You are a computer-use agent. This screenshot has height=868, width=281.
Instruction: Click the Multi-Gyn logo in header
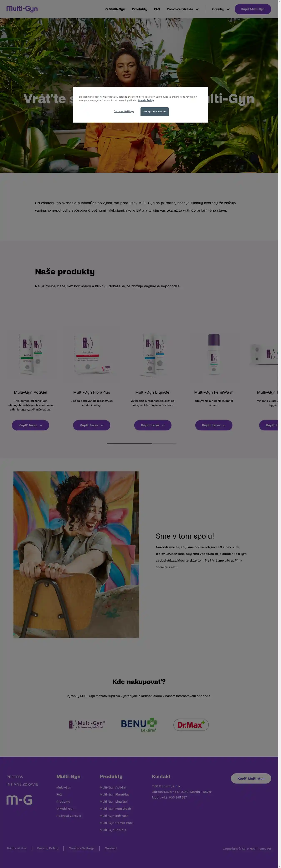[x=22, y=9]
